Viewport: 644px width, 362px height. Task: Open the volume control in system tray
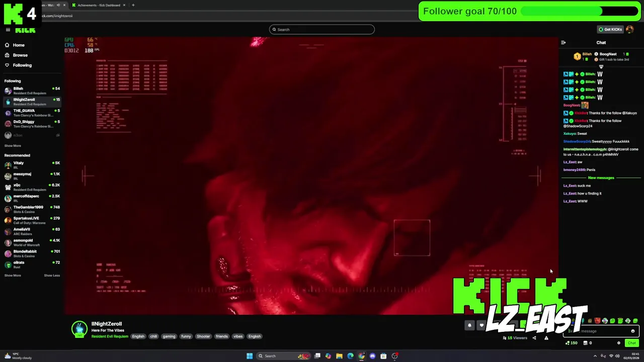pyautogui.click(x=618, y=356)
